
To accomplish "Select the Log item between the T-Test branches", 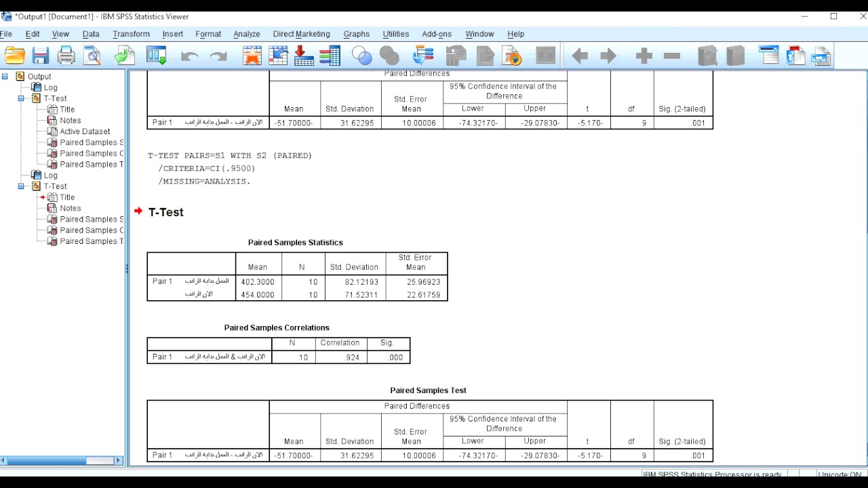I will pos(51,176).
